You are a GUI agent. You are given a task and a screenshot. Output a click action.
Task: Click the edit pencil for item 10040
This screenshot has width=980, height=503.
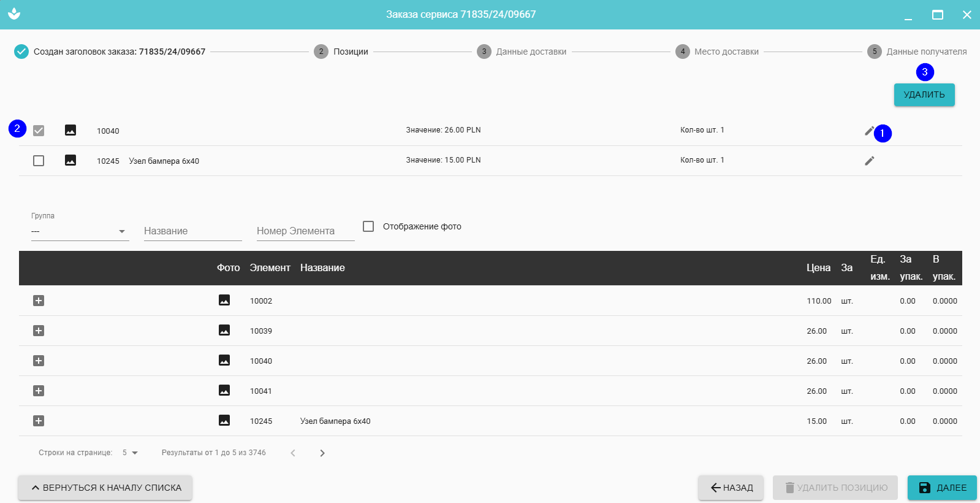point(869,131)
